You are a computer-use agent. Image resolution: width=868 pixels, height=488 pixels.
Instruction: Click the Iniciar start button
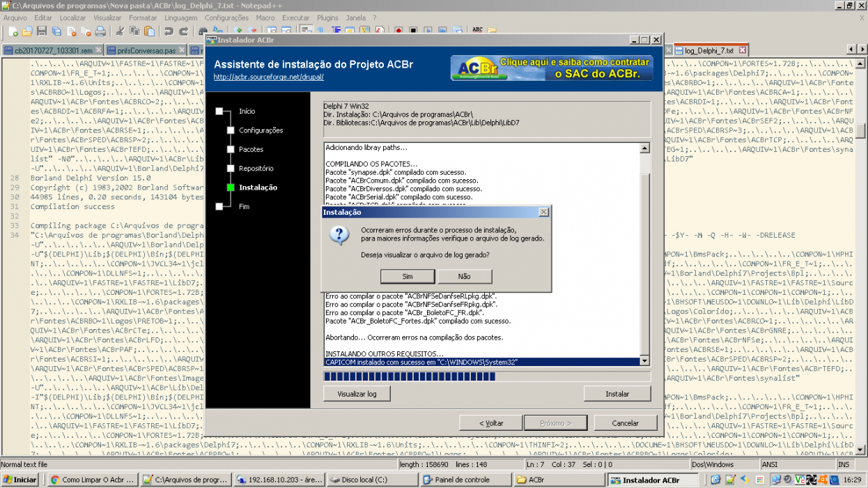click(20, 480)
